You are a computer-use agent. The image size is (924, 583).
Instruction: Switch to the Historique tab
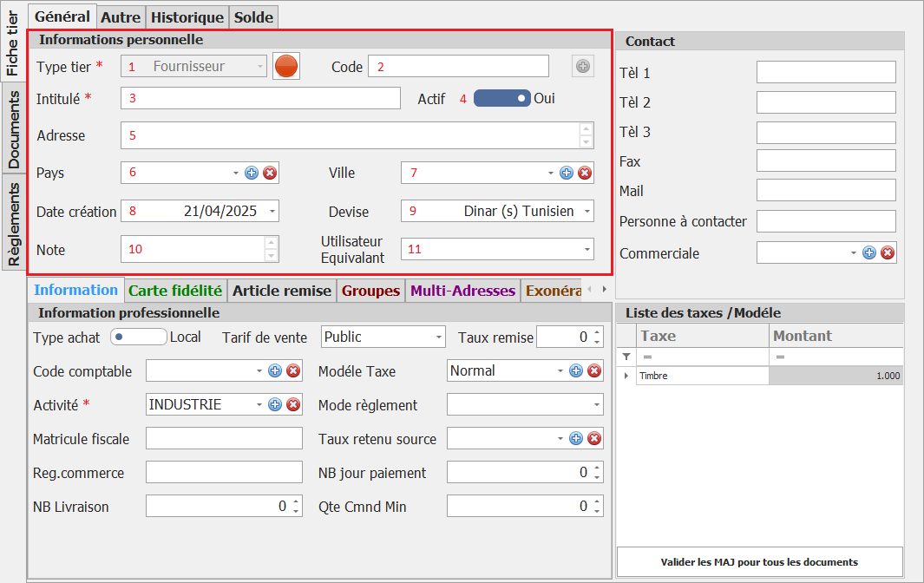[x=187, y=16]
